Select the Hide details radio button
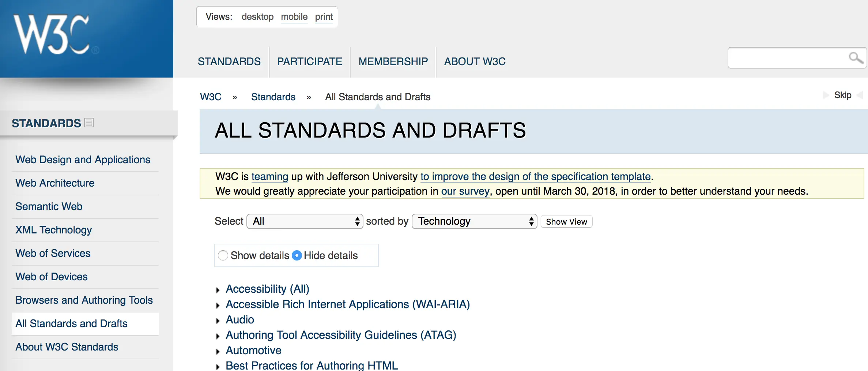The width and height of the screenshot is (868, 371). 297,255
